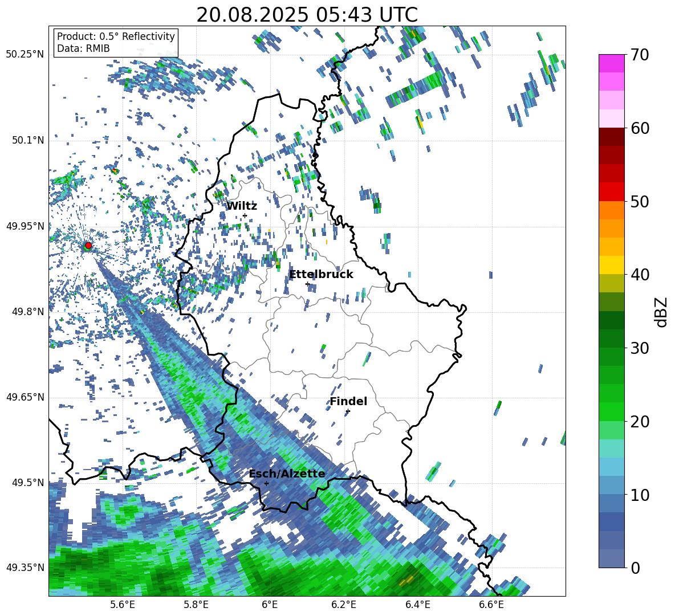Click the 49.35°N latitude label

(25, 568)
